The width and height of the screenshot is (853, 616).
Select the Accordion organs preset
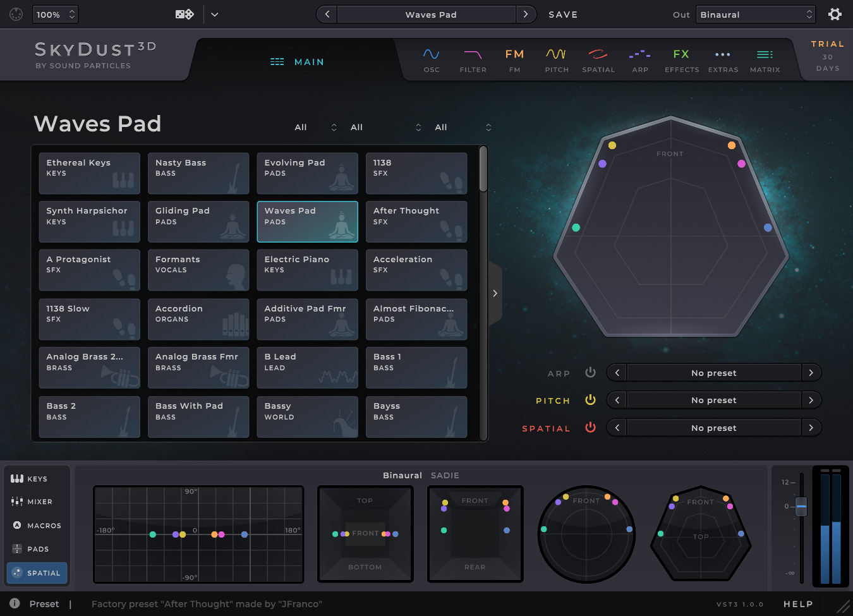click(198, 319)
